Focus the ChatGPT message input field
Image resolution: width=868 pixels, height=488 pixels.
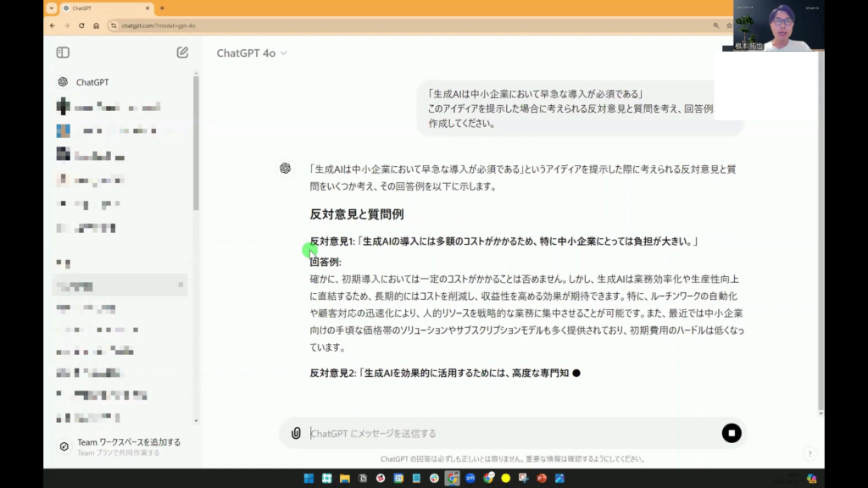coord(509,433)
